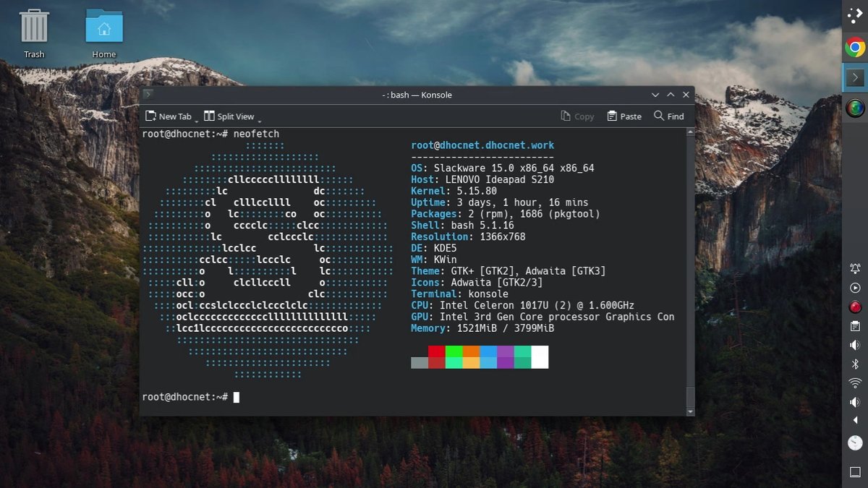Open the colorful lens app in side panel
Screen dimensions: 868x488
point(855,108)
